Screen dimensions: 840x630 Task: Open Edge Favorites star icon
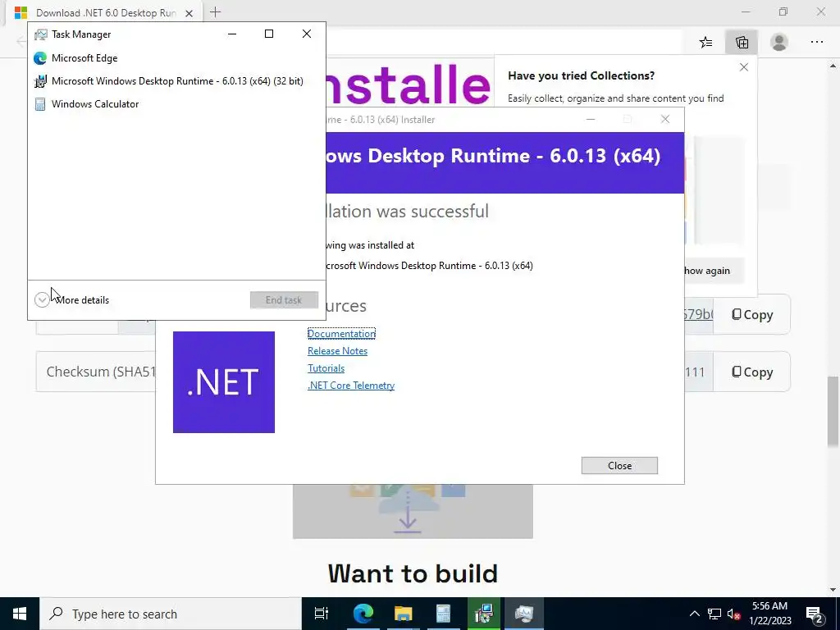(705, 43)
